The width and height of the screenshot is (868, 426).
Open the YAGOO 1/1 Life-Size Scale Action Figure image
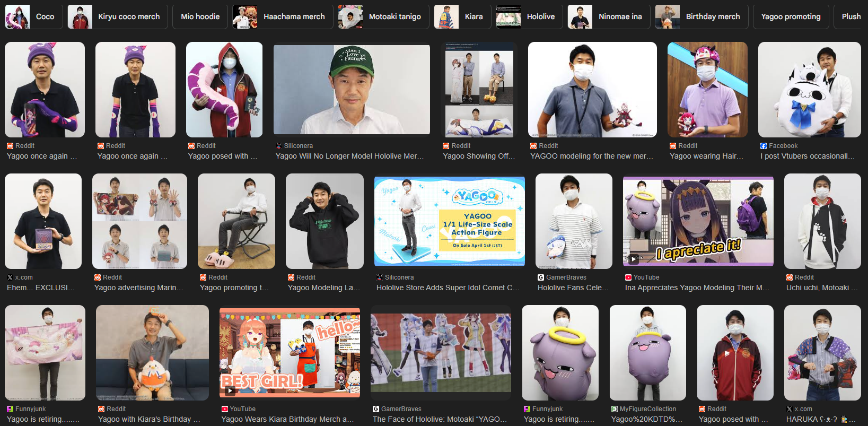pos(450,221)
